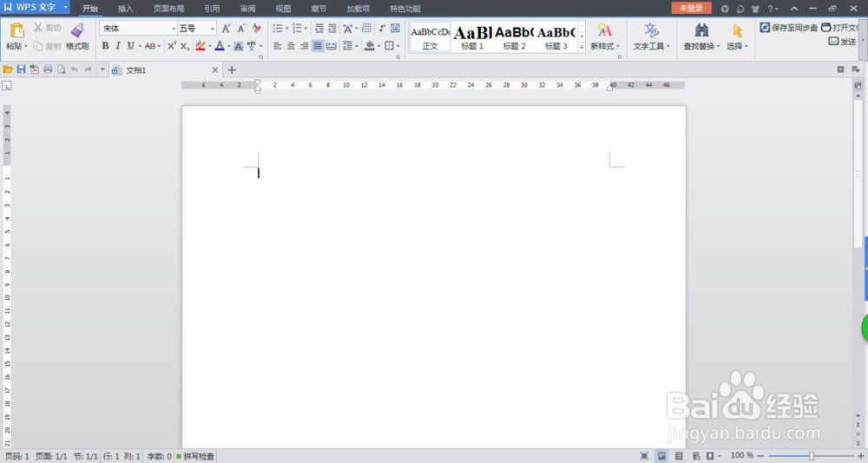
Task: Apply the 标题 2 heading style
Action: (x=514, y=37)
